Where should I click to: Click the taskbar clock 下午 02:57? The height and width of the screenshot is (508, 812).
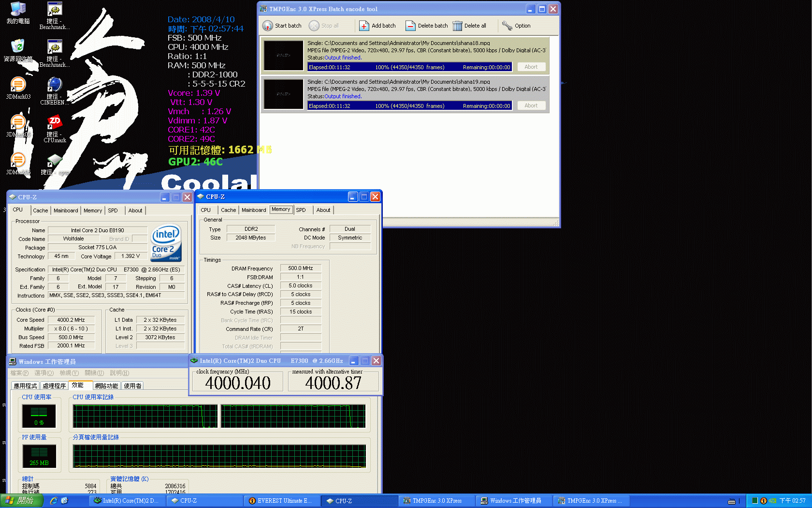pyautogui.click(x=792, y=501)
